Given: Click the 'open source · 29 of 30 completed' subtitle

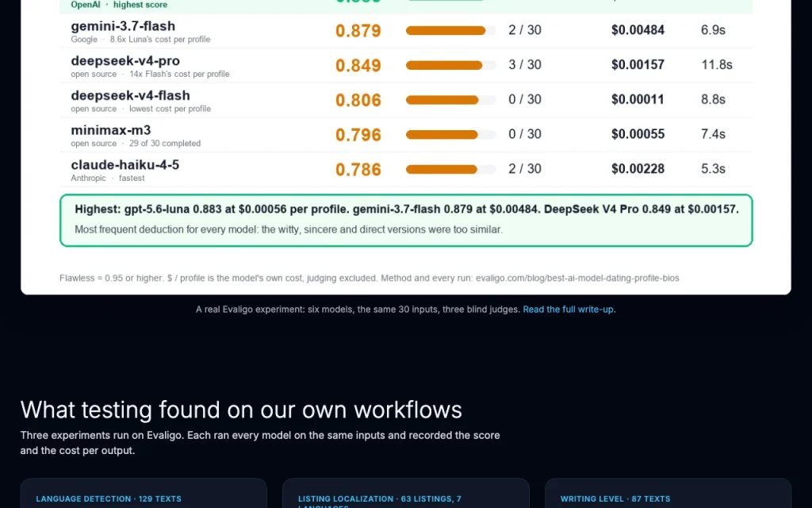Looking at the screenshot, I should (136, 144).
